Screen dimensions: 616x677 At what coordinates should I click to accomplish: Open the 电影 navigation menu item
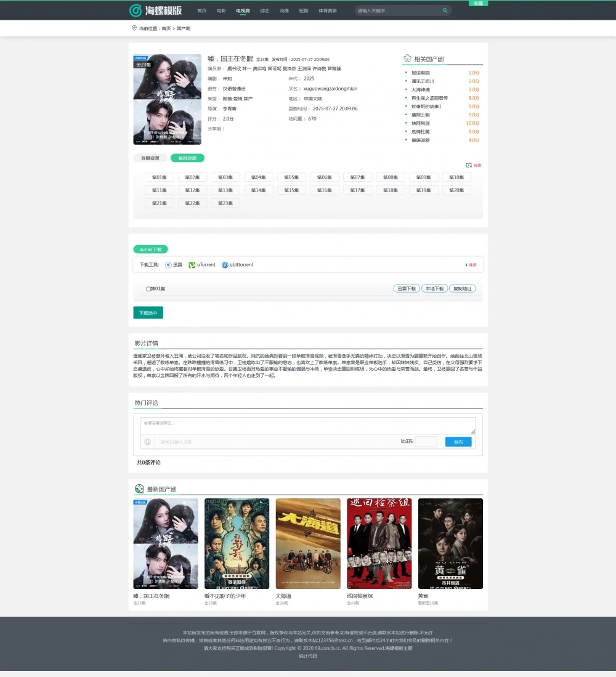(221, 10)
